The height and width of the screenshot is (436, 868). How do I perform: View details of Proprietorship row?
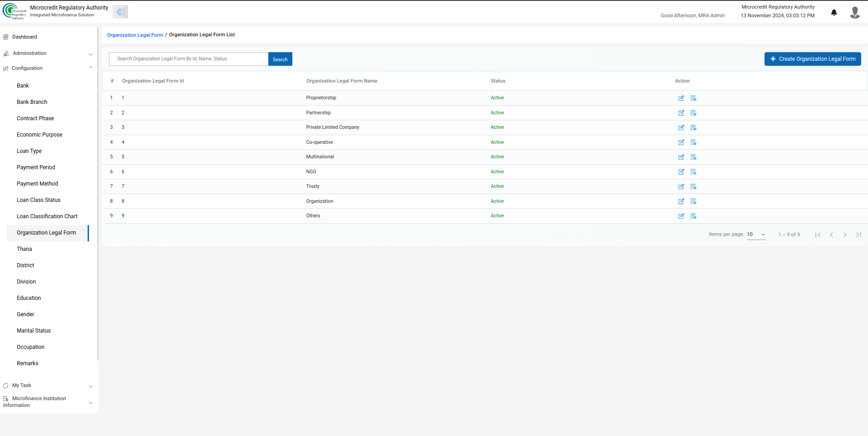693,98
